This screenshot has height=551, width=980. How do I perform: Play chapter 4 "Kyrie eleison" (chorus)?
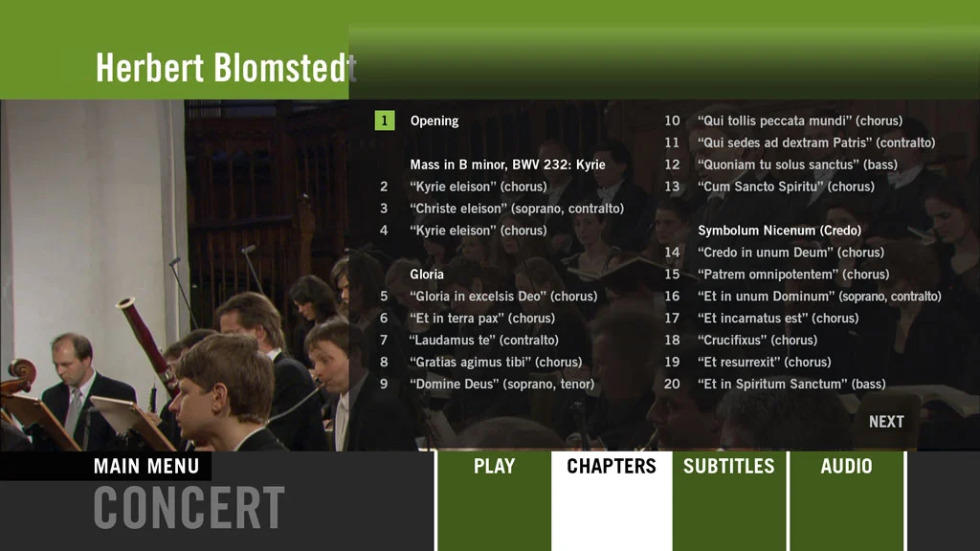pyautogui.click(x=479, y=231)
